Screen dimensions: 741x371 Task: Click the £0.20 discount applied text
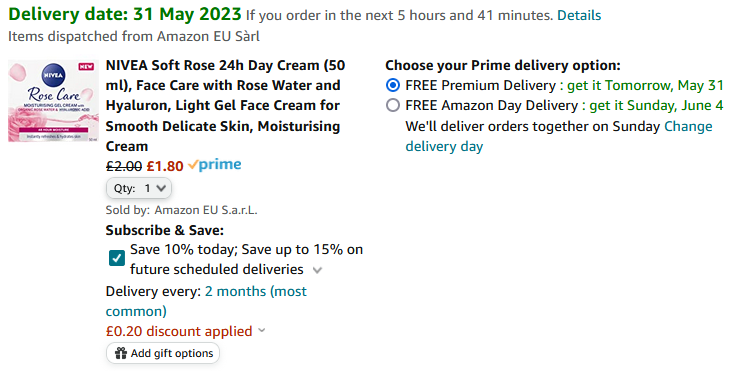[x=179, y=331]
